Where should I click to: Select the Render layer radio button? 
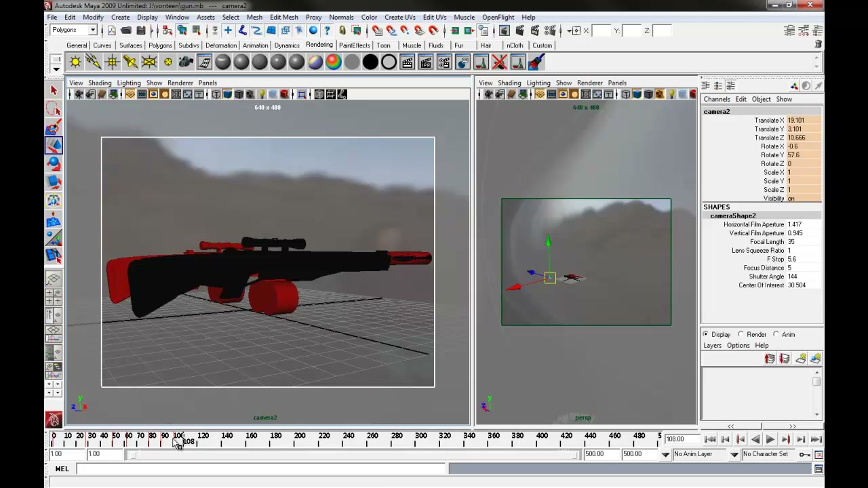click(x=741, y=334)
